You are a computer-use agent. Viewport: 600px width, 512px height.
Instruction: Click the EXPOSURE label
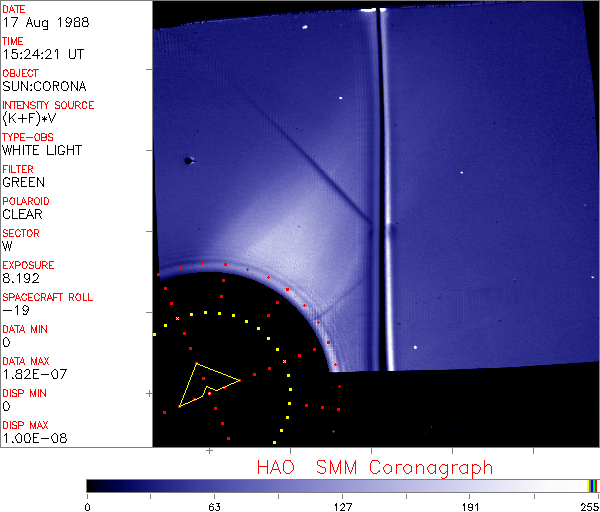(x=28, y=265)
